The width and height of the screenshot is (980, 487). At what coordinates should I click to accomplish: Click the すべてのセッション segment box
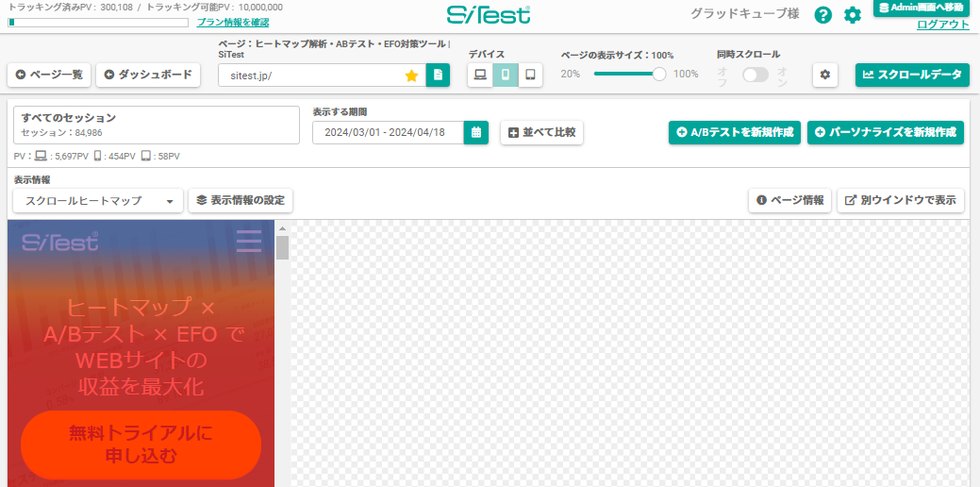coord(157,125)
